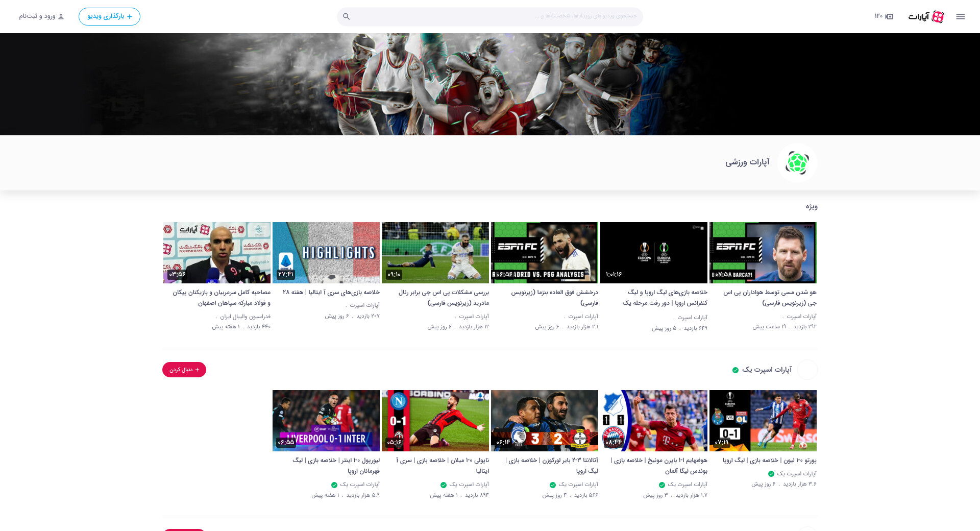Focus the video search input field
This screenshot has height=531, width=980.
(490, 16)
